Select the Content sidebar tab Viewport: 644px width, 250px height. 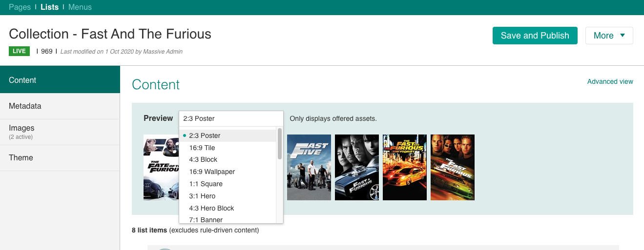coord(60,80)
